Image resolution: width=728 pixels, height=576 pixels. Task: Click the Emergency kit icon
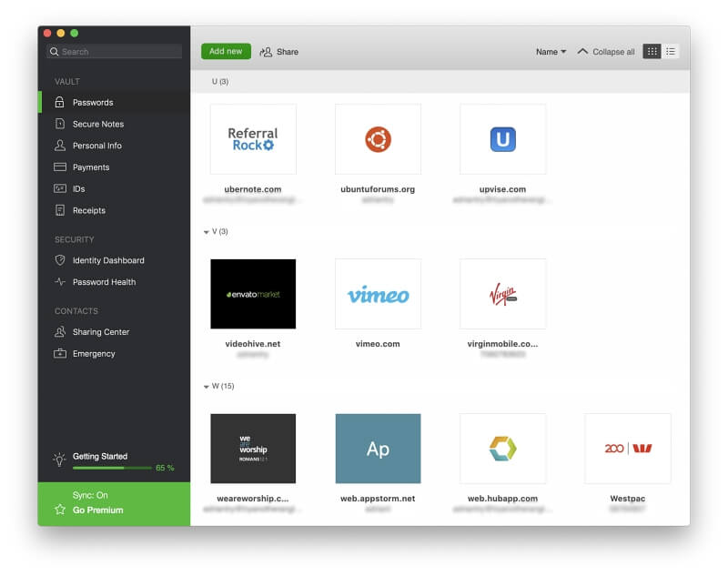[59, 353]
